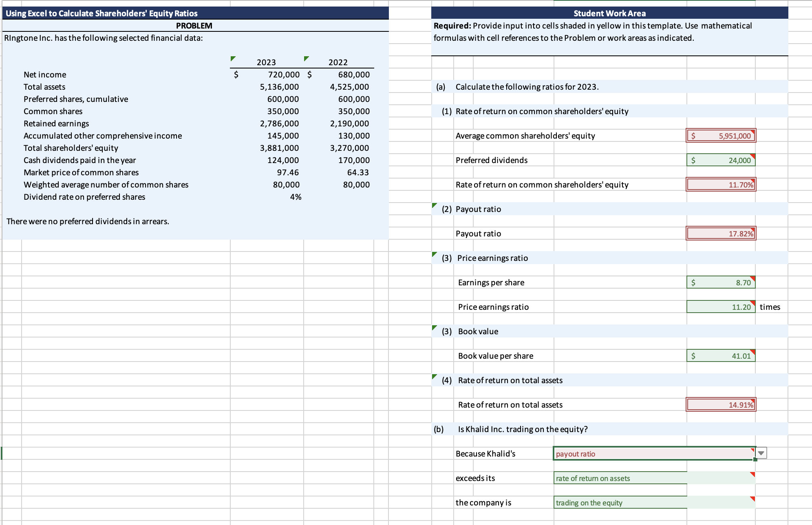The height and width of the screenshot is (525, 812).
Task: Select the 11.70% rate of return cell
Action: click(x=721, y=185)
